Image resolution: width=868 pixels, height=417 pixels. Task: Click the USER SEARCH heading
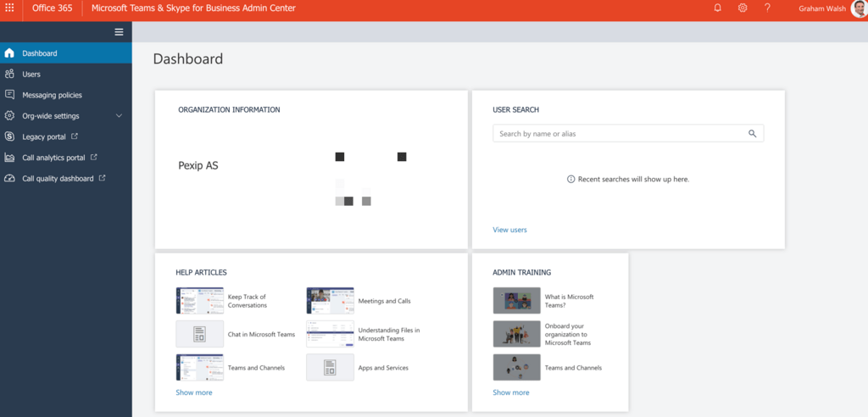(516, 109)
